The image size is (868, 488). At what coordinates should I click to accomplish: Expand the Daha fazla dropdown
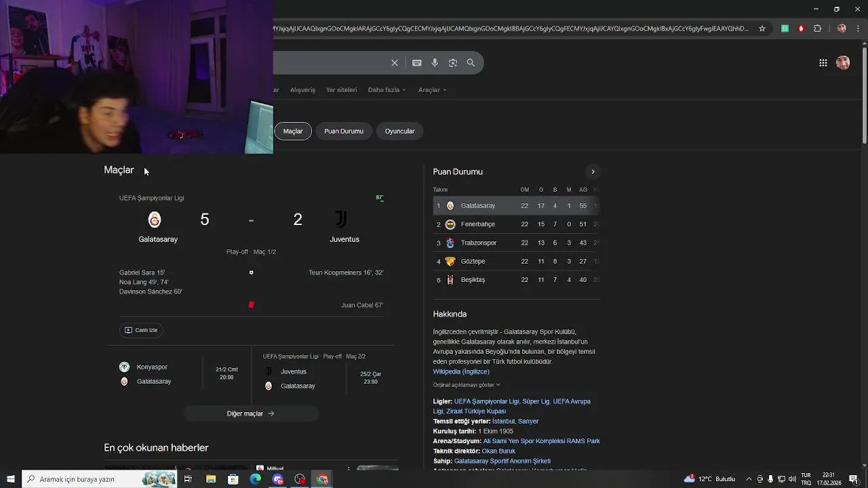[387, 90]
